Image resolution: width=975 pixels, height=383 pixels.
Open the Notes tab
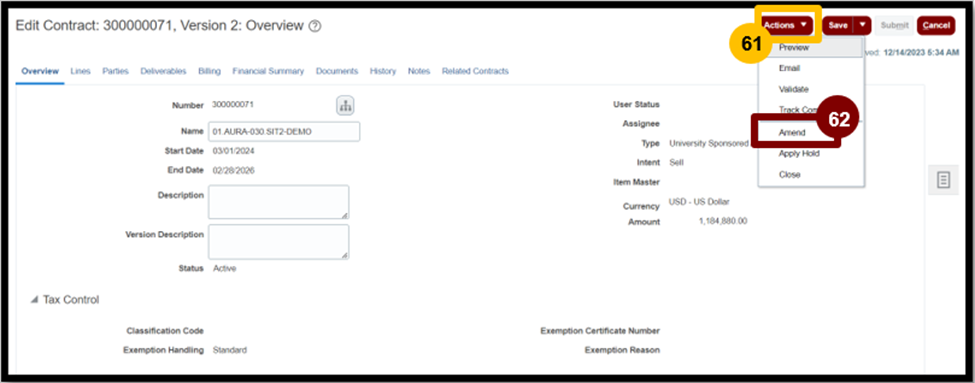click(419, 72)
